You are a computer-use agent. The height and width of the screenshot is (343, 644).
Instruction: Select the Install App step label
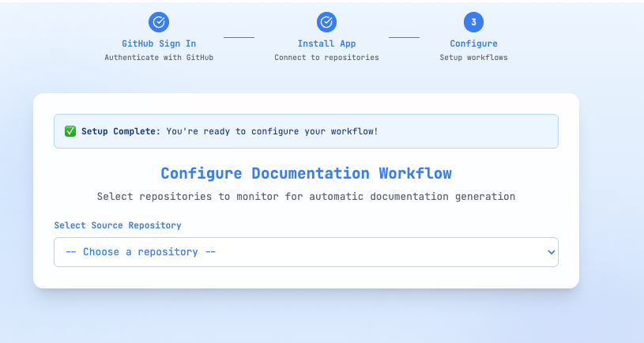point(326,43)
